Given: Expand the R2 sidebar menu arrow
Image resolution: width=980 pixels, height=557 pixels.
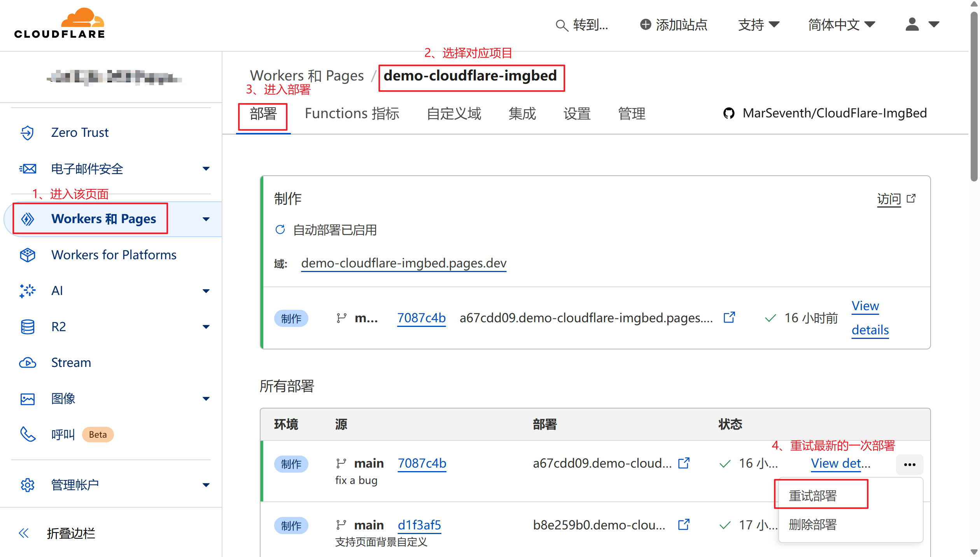Looking at the screenshot, I should pyautogui.click(x=206, y=327).
